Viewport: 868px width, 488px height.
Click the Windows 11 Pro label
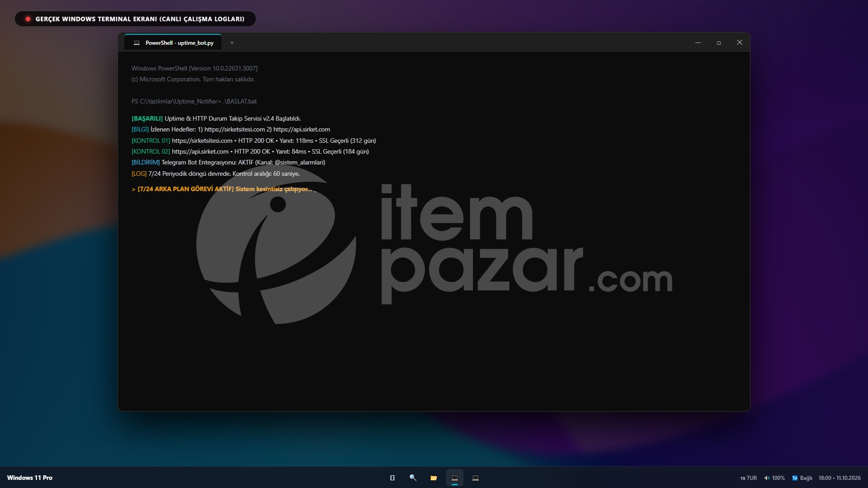coord(30,478)
